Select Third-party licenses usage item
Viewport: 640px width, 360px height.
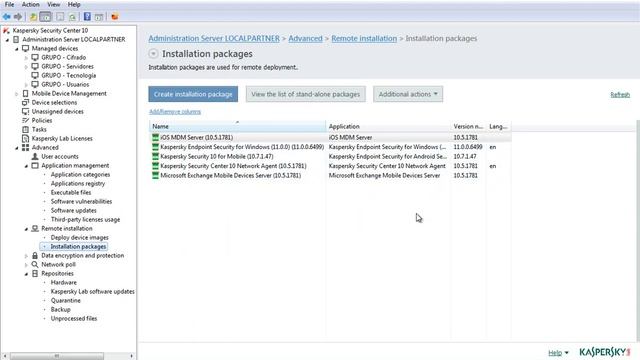click(x=85, y=220)
